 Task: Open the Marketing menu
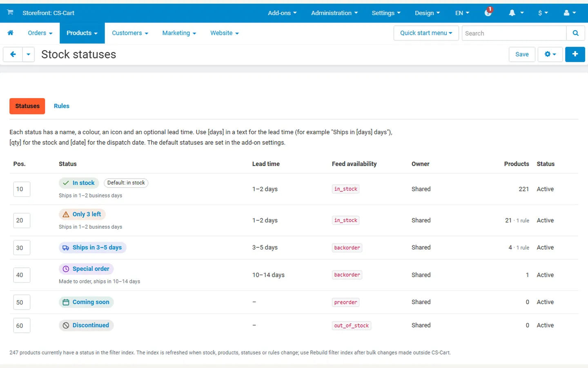click(x=179, y=33)
